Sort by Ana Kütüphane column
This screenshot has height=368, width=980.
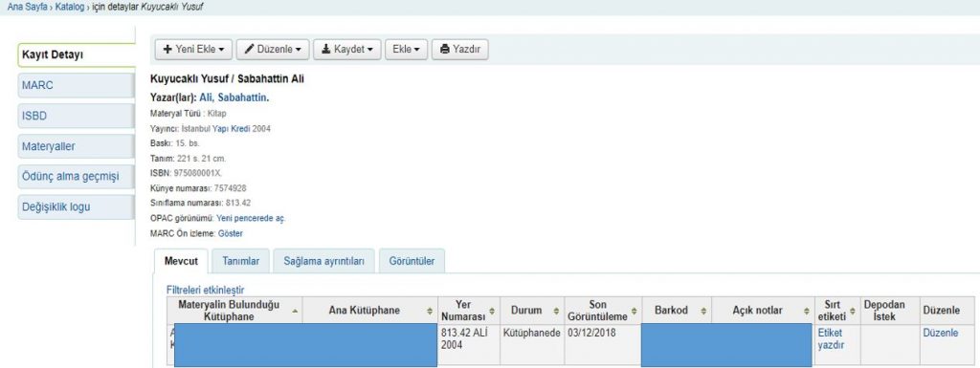tap(370, 311)
